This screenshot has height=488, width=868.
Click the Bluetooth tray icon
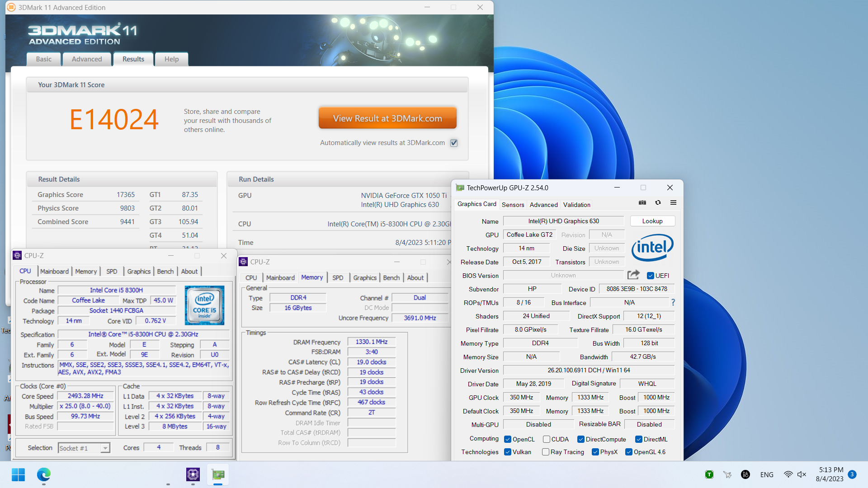pos(745,474)
